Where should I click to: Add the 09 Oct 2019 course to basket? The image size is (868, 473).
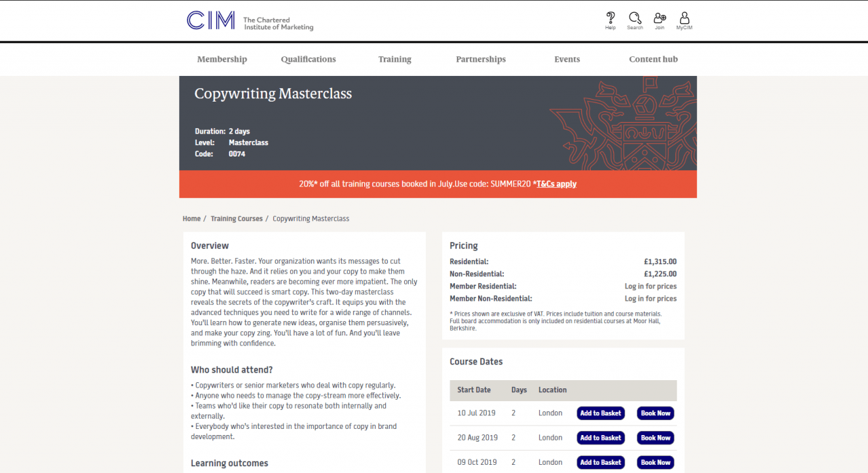(x=600, y=462)
